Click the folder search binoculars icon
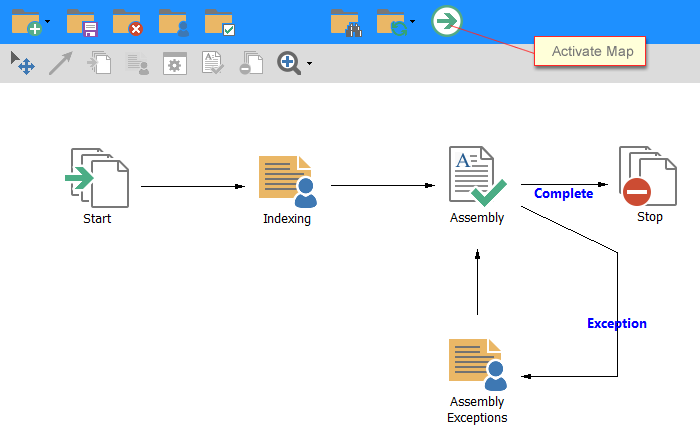This screenshot has width=700, height=428. click(345, 23)
